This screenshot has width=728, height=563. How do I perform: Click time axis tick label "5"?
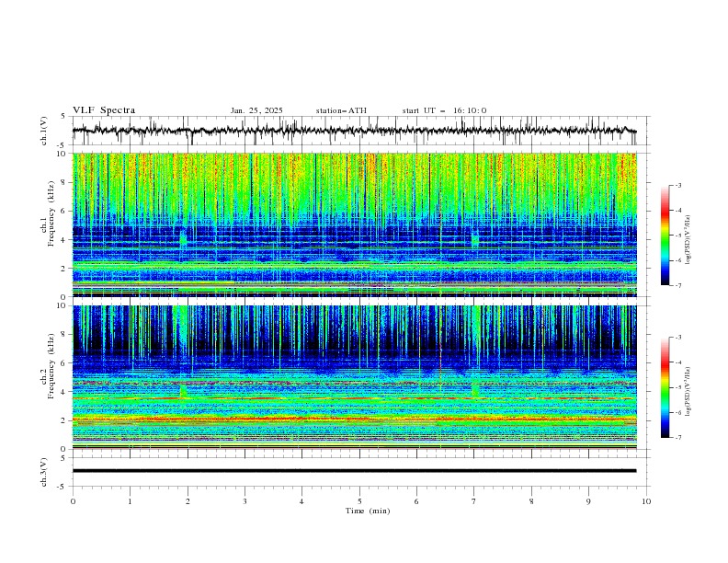pos(359,501)
